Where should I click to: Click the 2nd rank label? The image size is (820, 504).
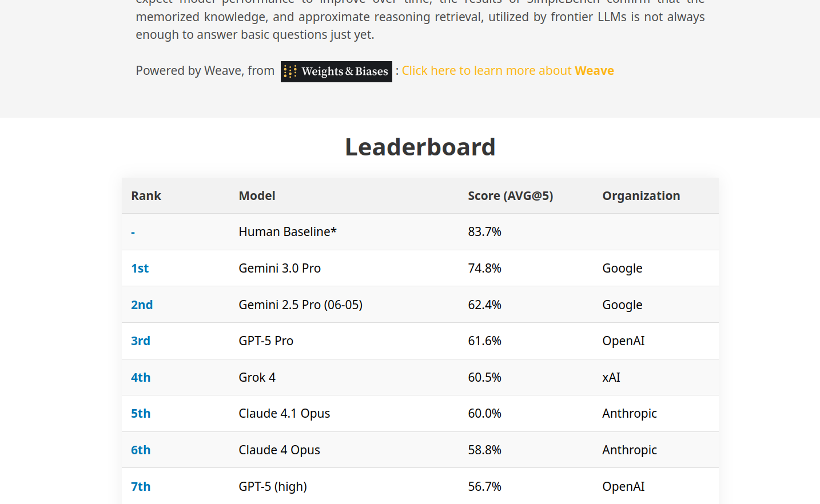(x=142, y=305)
